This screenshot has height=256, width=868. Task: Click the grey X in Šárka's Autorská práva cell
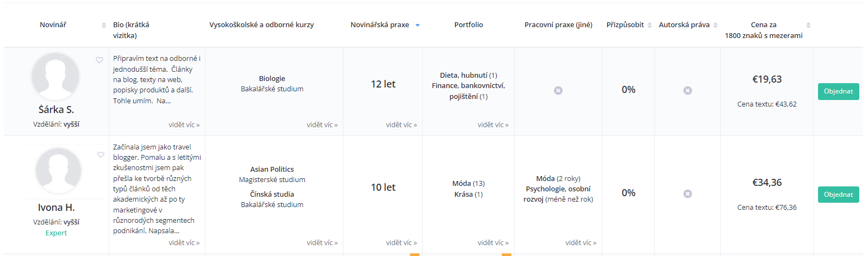[688, 91]
